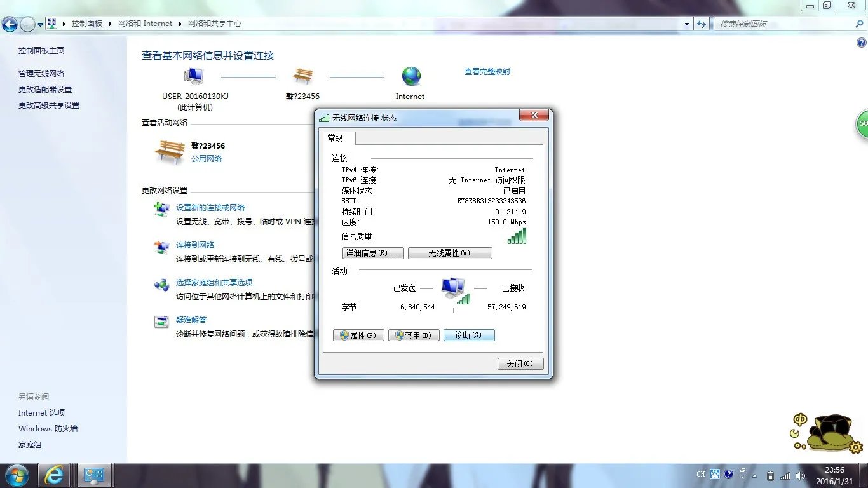Click the active network bench icon
This screenshot has height=488, width=868.
170,151
